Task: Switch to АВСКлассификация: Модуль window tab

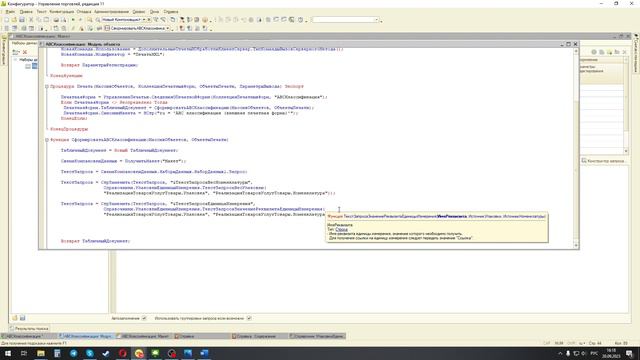Action: [86, 336]
